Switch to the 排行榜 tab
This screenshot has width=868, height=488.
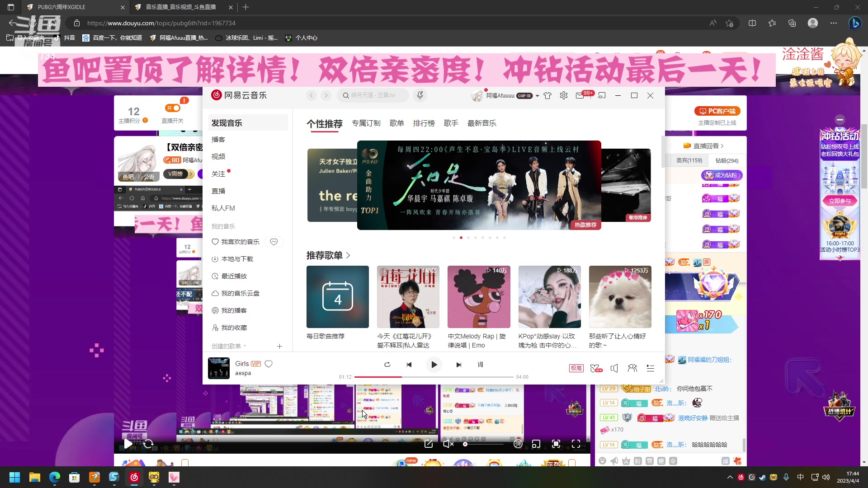(x=424, y=123)
